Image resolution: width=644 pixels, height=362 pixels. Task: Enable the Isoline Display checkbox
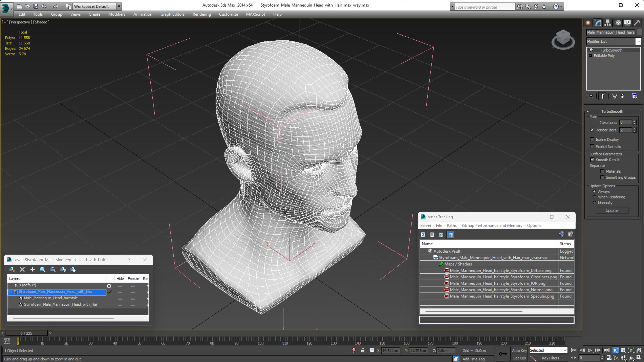[592, 139]
